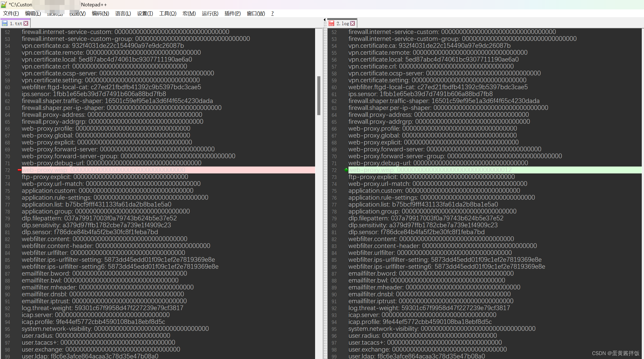Click highlighted web-proxy.wisp line in right pane

(495, 170)
